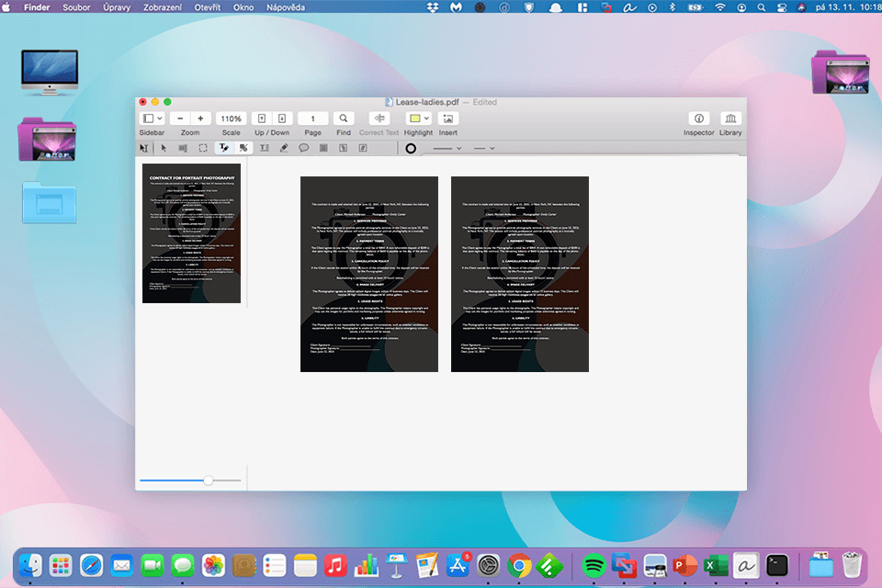Activate the Text drawing tool
Viewport: 882px width, 588px height.
tap(224, 148)
